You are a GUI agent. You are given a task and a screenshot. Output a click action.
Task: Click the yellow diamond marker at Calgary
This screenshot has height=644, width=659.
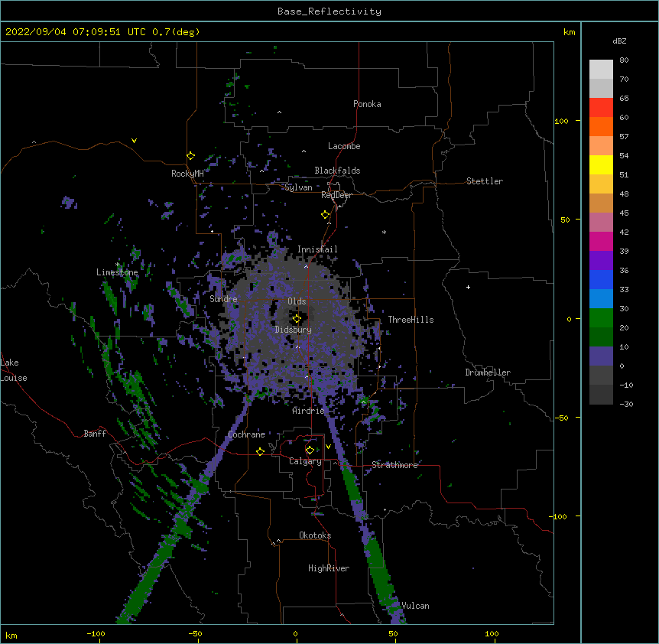click(x=310, y=450)
